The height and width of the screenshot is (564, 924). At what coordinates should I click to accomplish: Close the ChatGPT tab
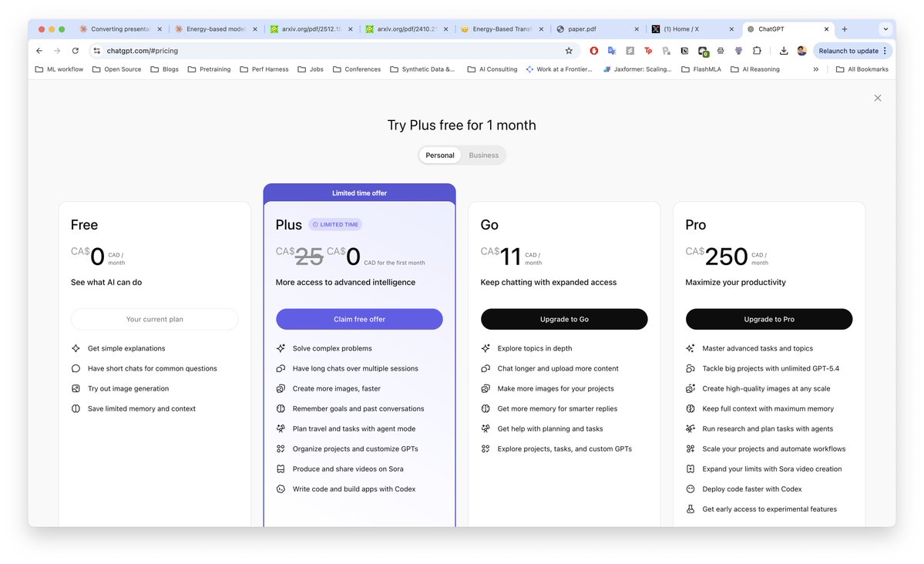[826, 29]
